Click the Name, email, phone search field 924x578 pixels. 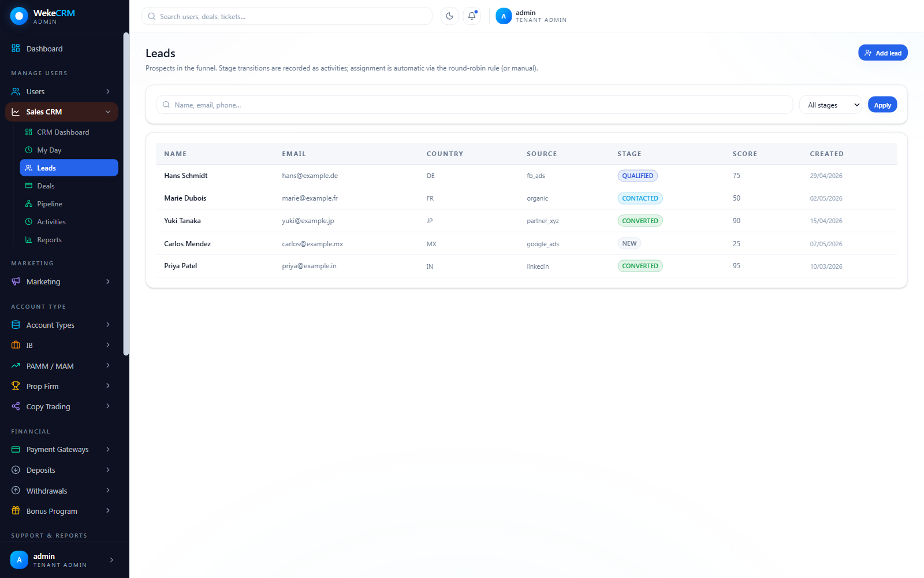pyautogui.click(x=474, y=105)
